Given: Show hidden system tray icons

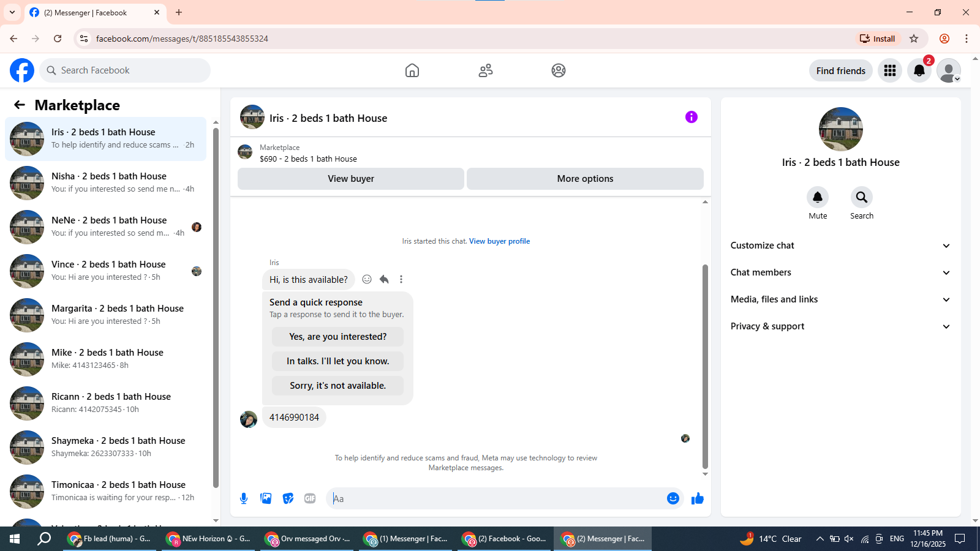Looking at the screenshot, I should point(820,539).
